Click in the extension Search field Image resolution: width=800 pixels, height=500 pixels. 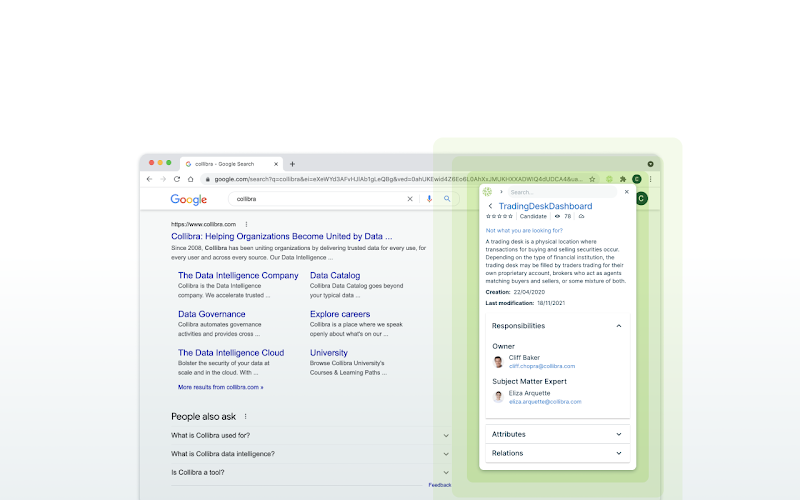(x=560, y=192)
